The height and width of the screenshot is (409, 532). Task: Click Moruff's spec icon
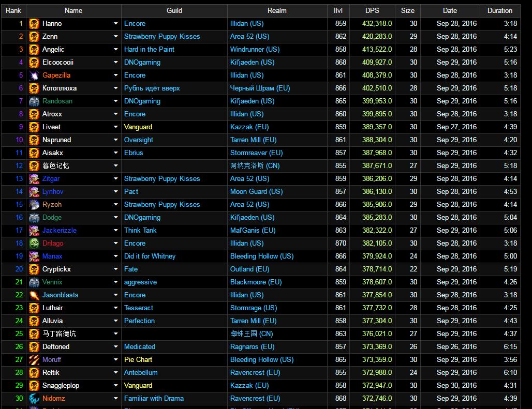click(x=34, y=360)
